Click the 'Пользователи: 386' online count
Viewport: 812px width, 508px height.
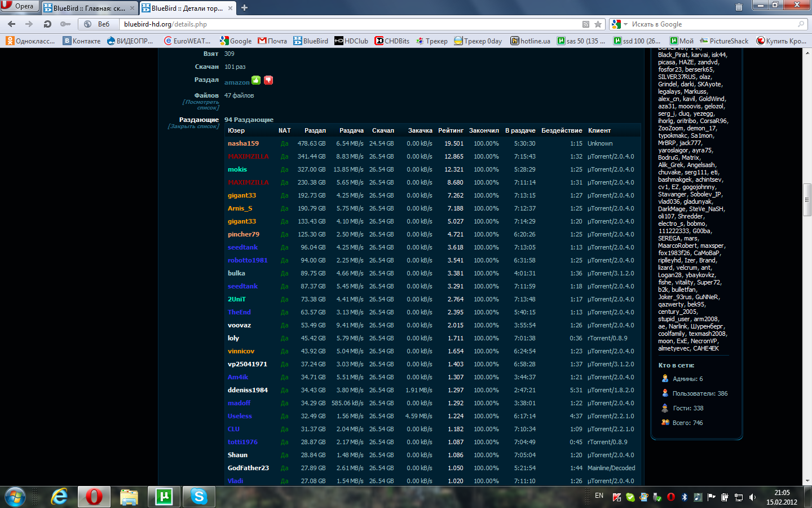tap(700, 393)
